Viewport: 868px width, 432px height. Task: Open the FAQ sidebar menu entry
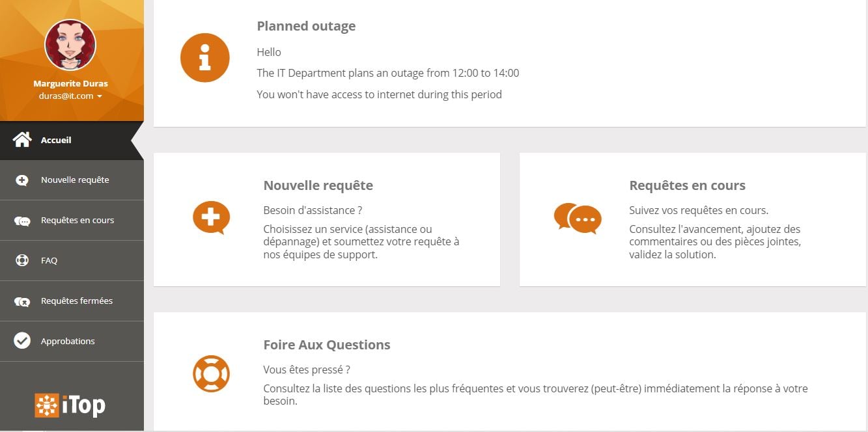49,260
